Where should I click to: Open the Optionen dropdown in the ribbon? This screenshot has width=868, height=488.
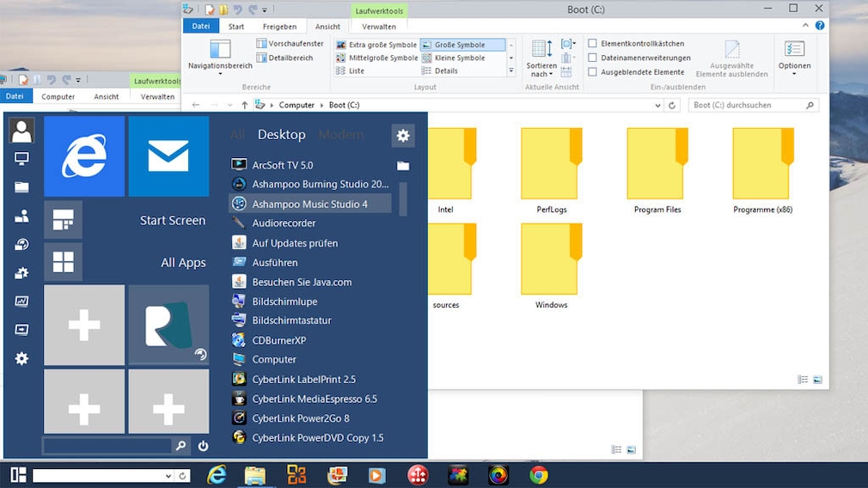tap(794, 70)
